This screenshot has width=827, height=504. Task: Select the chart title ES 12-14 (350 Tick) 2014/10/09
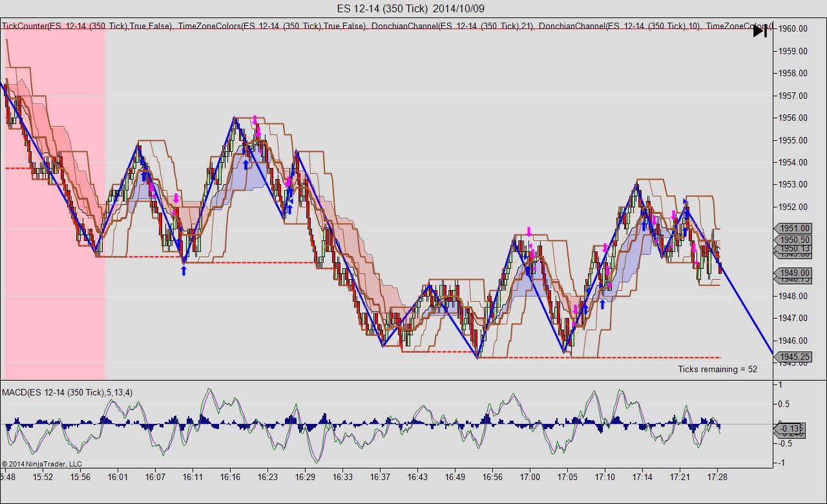tap(411, 8)
